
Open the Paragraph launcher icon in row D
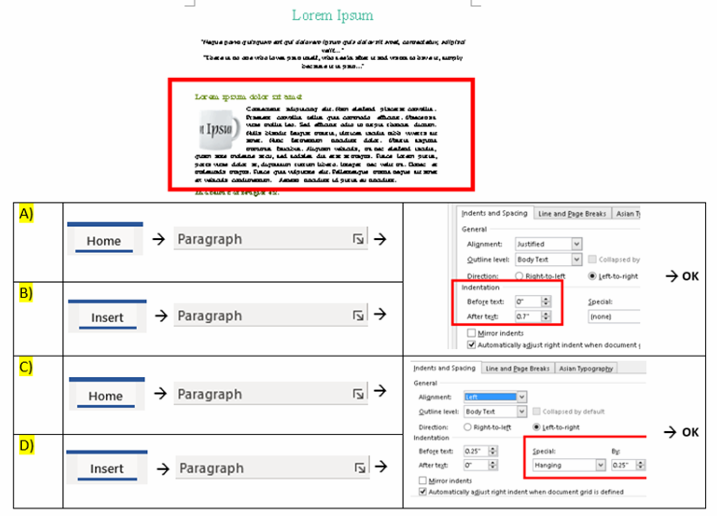tap(357, 468)
